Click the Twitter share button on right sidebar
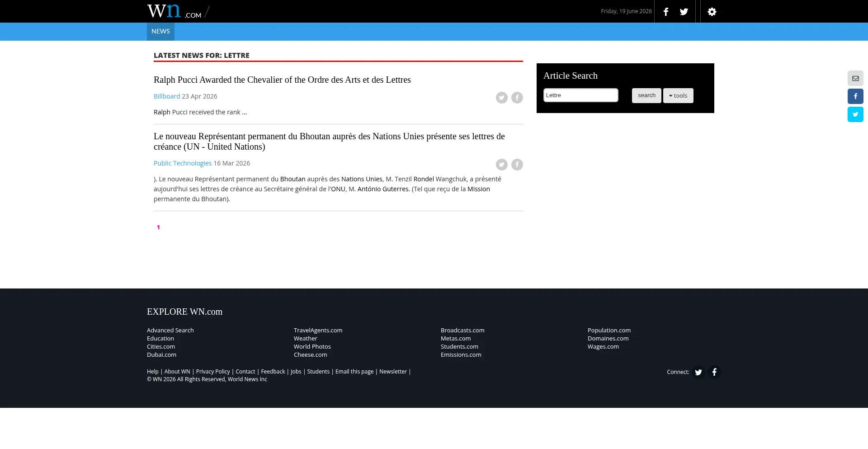 [x=855, y=114]
